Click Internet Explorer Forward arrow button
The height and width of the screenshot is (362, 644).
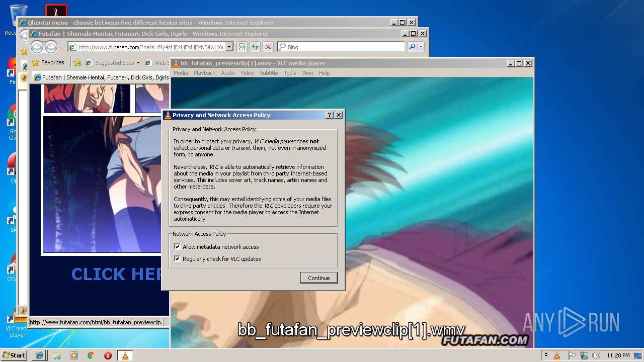pyautogui.click(x=51, y=47)
